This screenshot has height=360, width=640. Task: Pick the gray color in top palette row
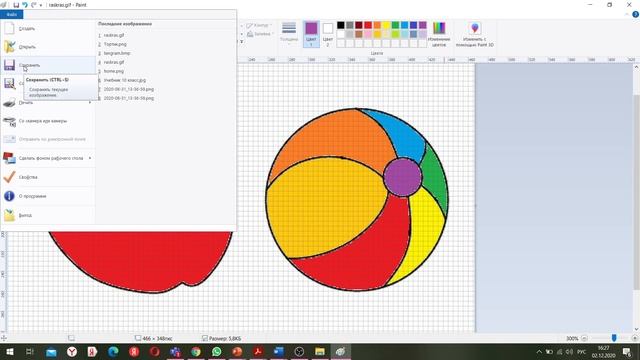[x=350, y=25]
